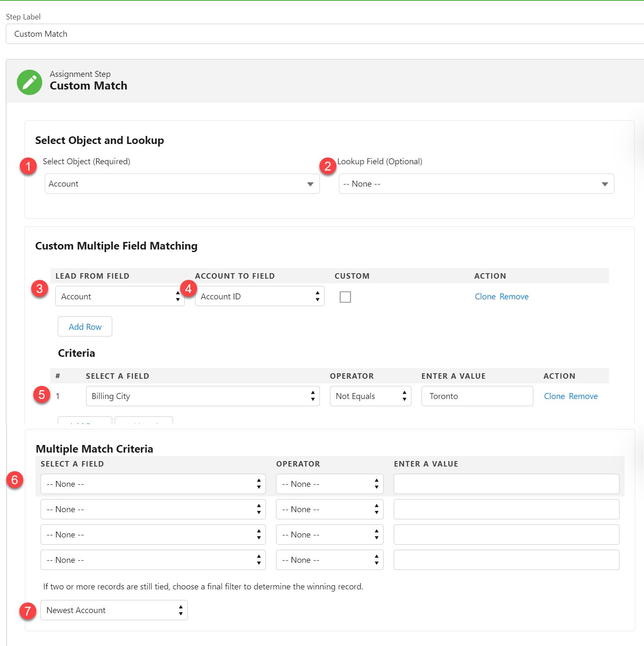The width and height of the screenshot is (644, 646).
Task: Open the Not Equals operator dropdown
Action: click(x=370, y=396)
